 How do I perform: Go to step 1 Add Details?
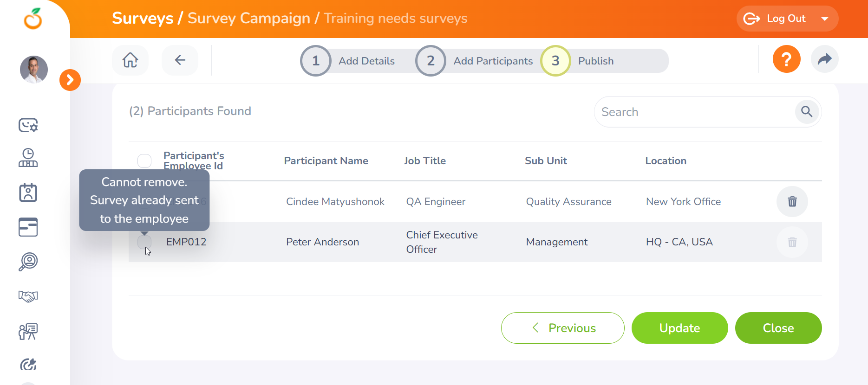316,61
